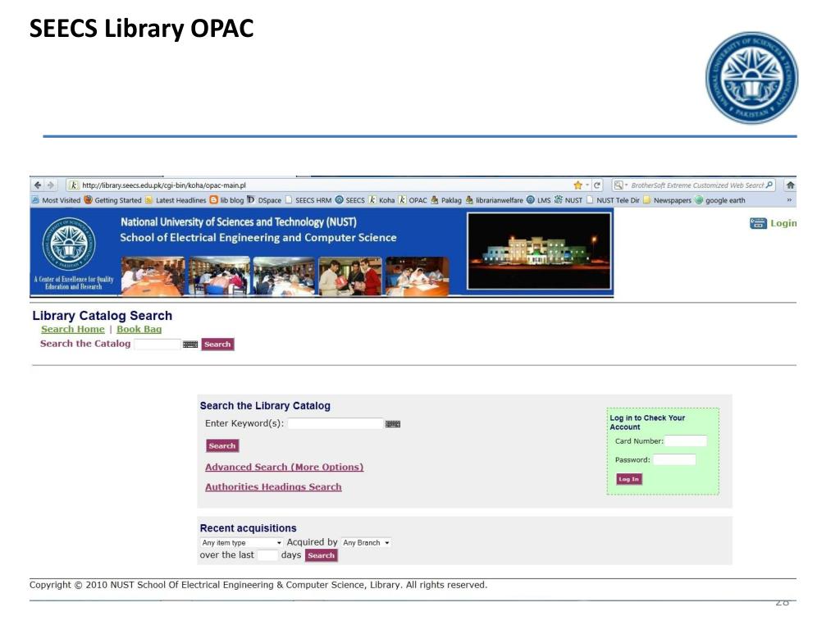840x630 pixels.
Task: Click NUST logo in page banner
Action: point(69,244)
